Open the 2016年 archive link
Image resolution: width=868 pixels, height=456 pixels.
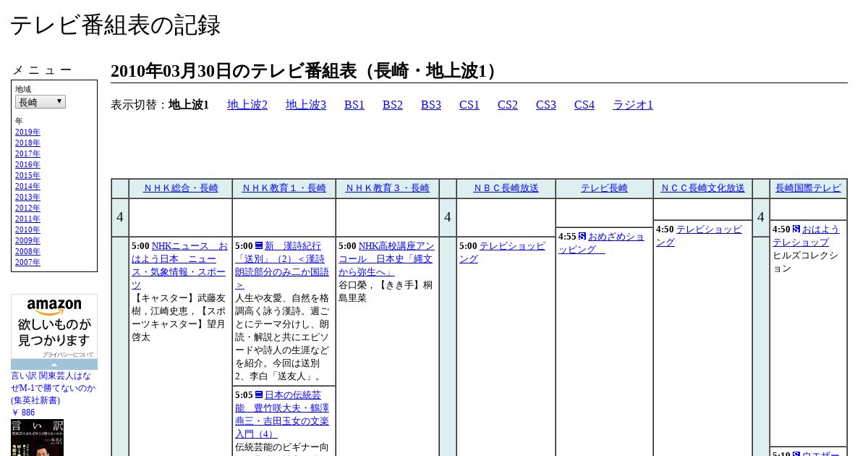(27, 165)
